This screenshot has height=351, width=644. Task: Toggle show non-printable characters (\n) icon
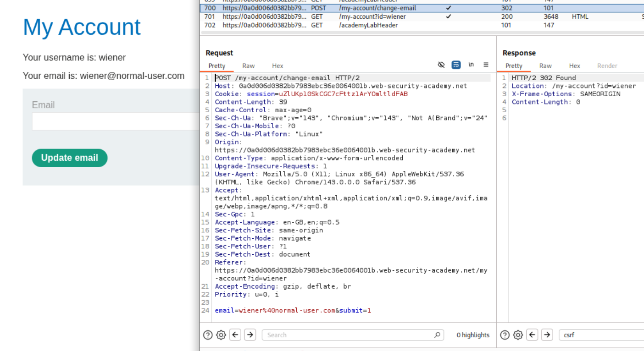pos(471,65)
